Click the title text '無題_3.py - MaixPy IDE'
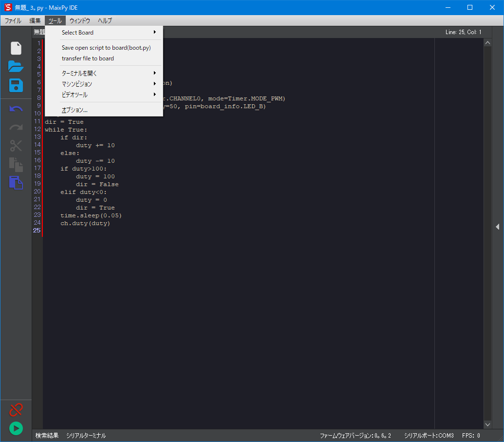Viewport: 504px width, 442px height. click(46, 8)
